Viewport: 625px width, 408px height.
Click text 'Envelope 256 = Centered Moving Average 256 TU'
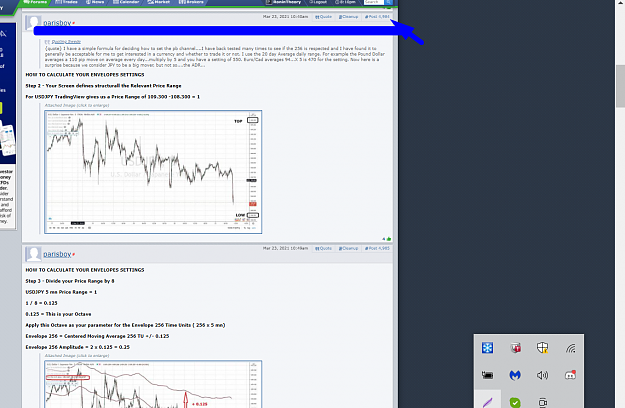click(97, 336)
